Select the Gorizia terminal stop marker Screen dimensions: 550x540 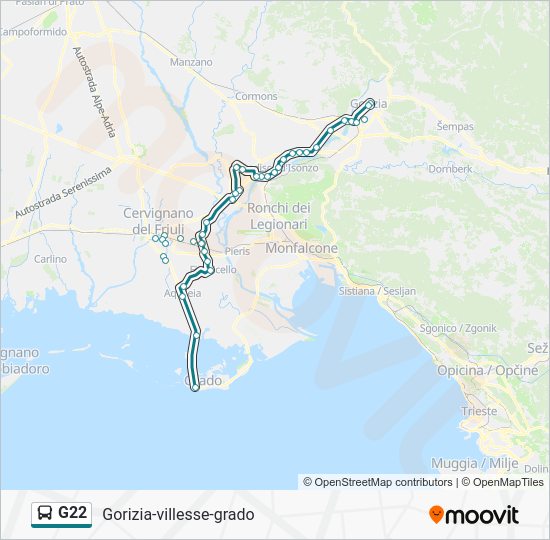tap(369, 105)
